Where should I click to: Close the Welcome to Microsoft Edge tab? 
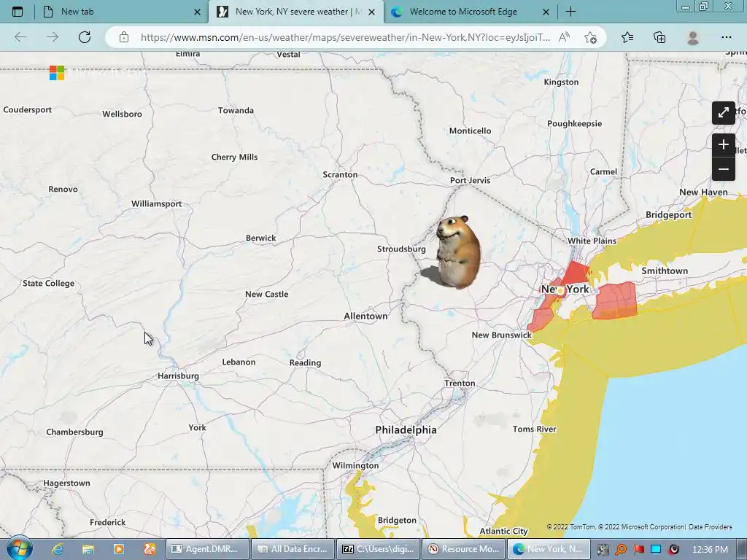546,12
